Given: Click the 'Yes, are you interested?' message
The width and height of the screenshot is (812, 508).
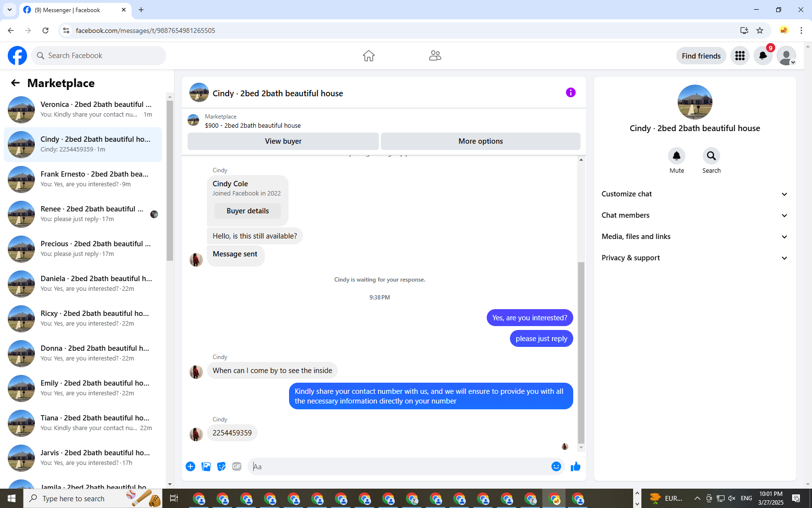Looking at the screenshot, I should (x=530, y=318).
